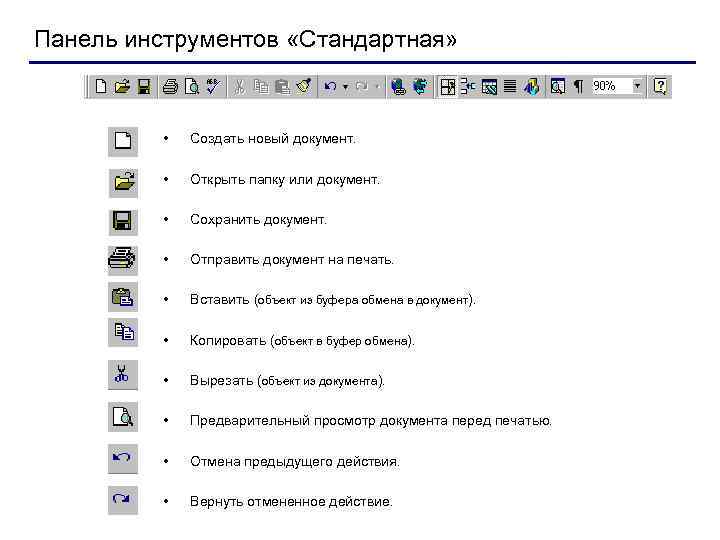The height and width of the screenshot is (540, 720).
Task: Click printer icon beside 'Отправить документ на печать'
Action: pos(122,259)
